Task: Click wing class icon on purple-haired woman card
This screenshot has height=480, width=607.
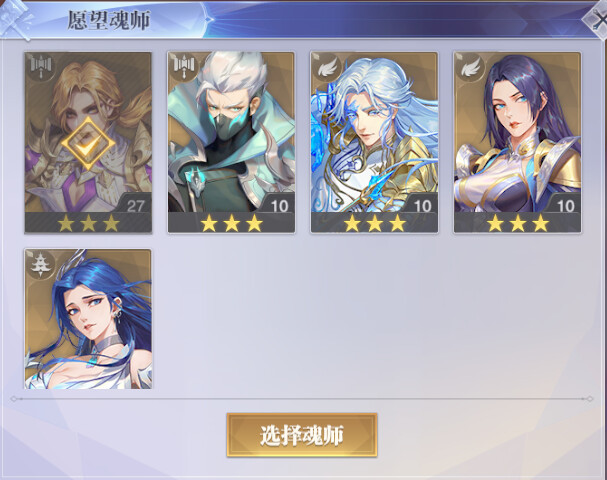Action: (470, 67)
